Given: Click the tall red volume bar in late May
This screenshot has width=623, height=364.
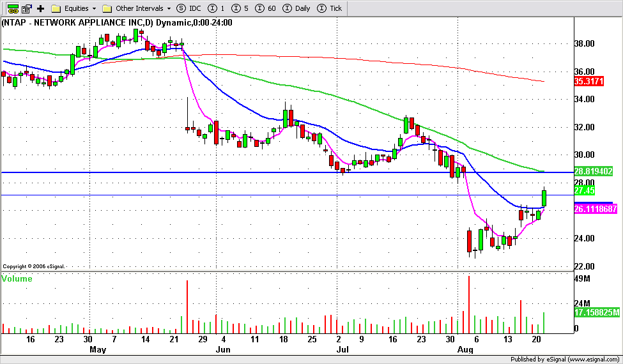Looking at the screenshot, I should click(187, 307).
